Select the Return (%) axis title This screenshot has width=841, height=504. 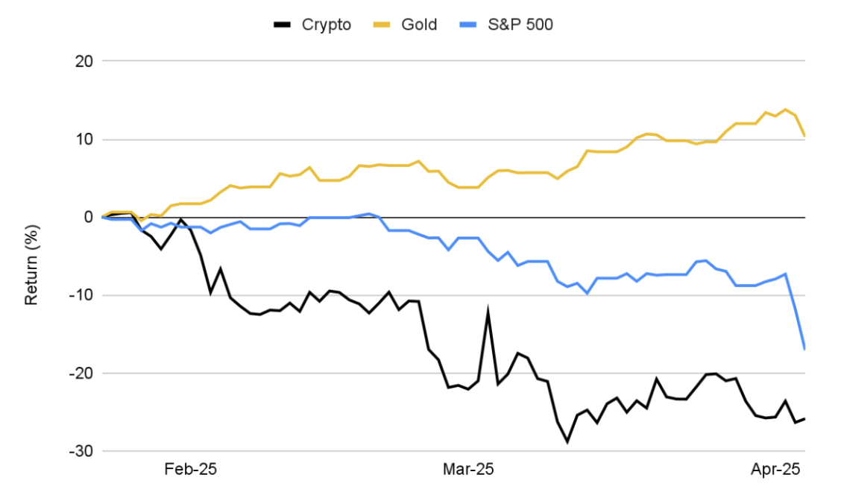pos(31,256)
